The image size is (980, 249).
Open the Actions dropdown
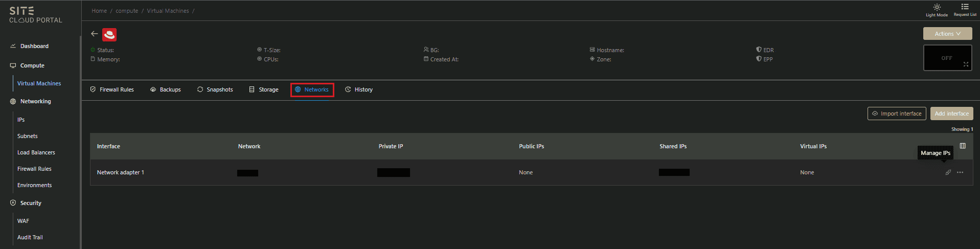947,34
